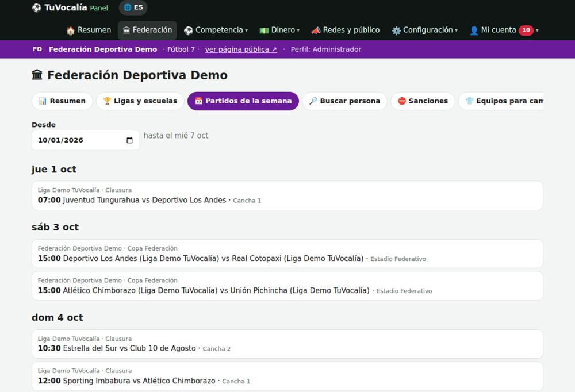Open the Juventud Tungurahua vs Deportivo Los Andes match
The height and width of the screenshot is (392, 575).
[287, 195]
